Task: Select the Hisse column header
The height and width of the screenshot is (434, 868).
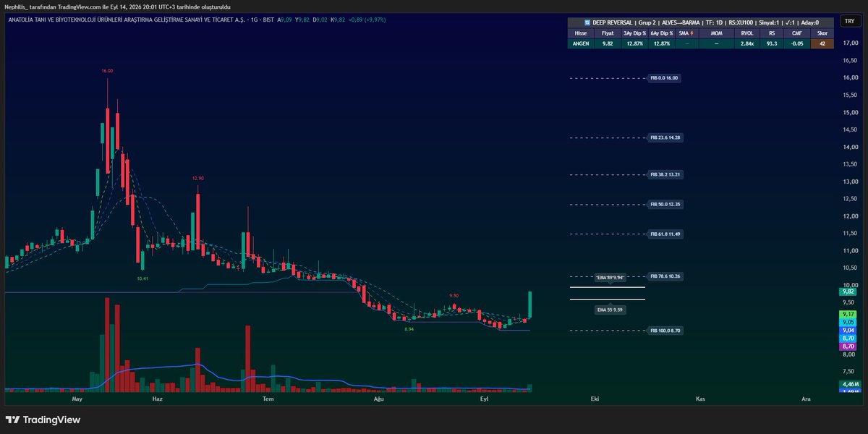Action: click(581, 33)
